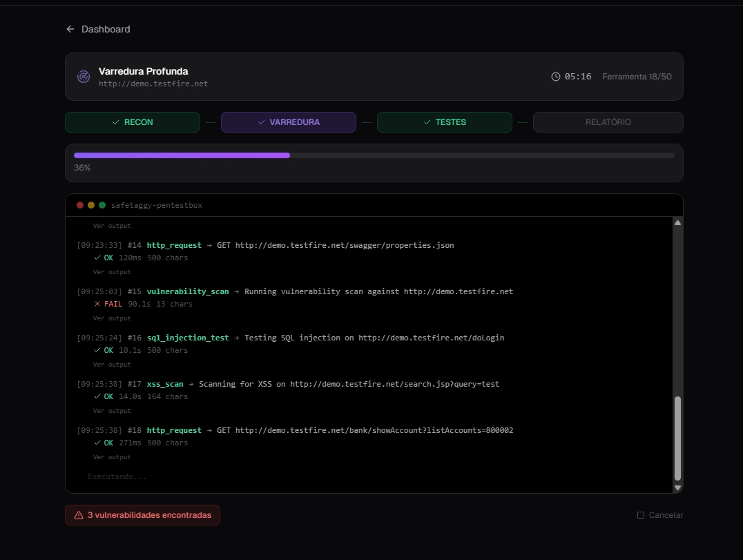Click the vulnerability_scan tool name
This screenshot has width=743, height=560.
pyautogui.click(x=188, y=291)
